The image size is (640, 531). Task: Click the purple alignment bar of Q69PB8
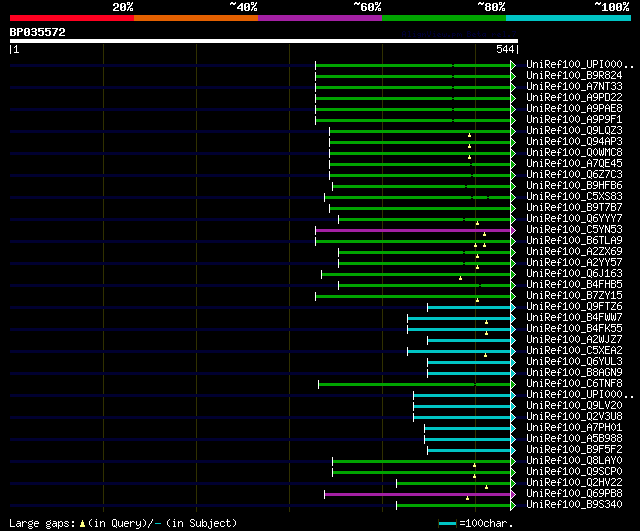point(418,495)
